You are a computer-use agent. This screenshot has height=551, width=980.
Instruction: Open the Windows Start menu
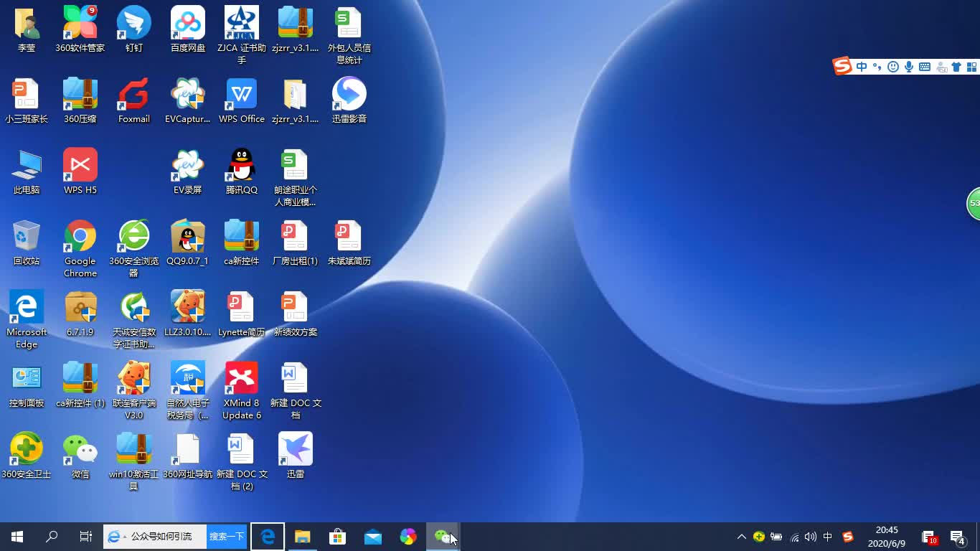pos(17,537)
